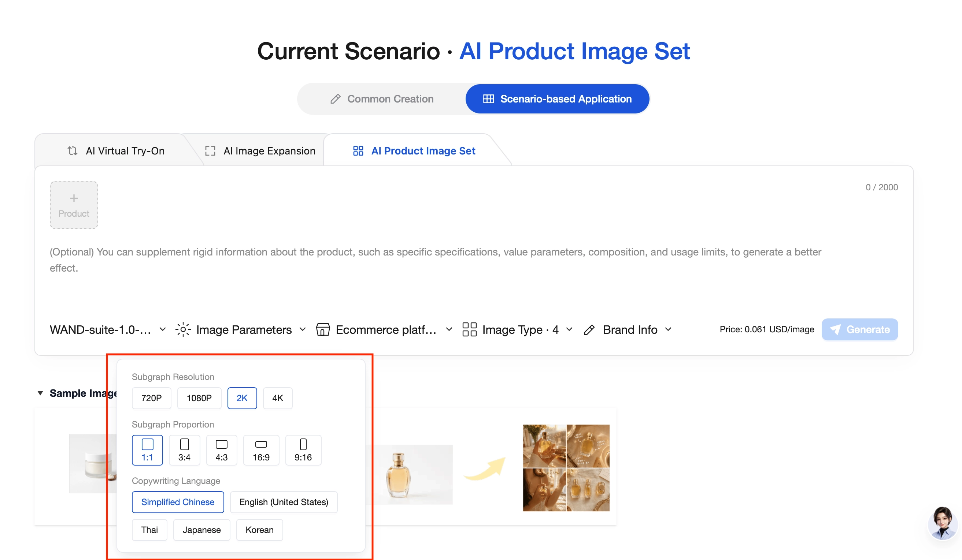Click the grid icon in Scenario-based Application
This screenshot has width=962, height=560.
(x=488, y=99)
